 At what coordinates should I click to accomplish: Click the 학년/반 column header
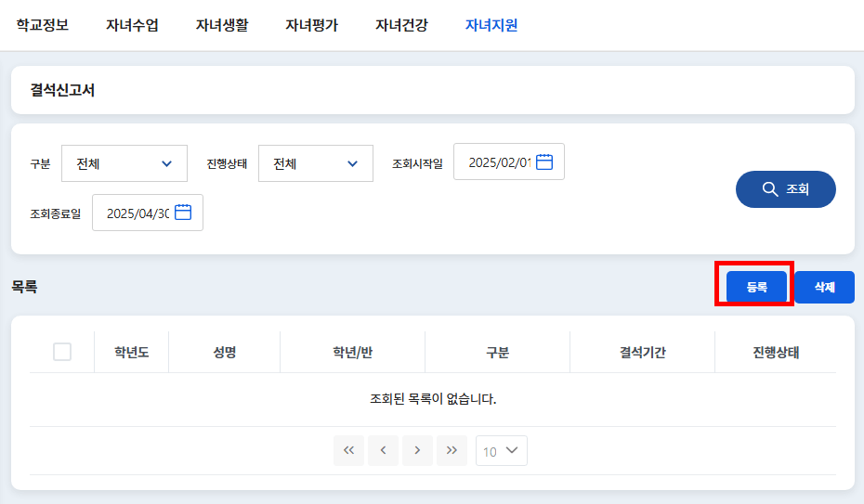(x=353, y=352)
